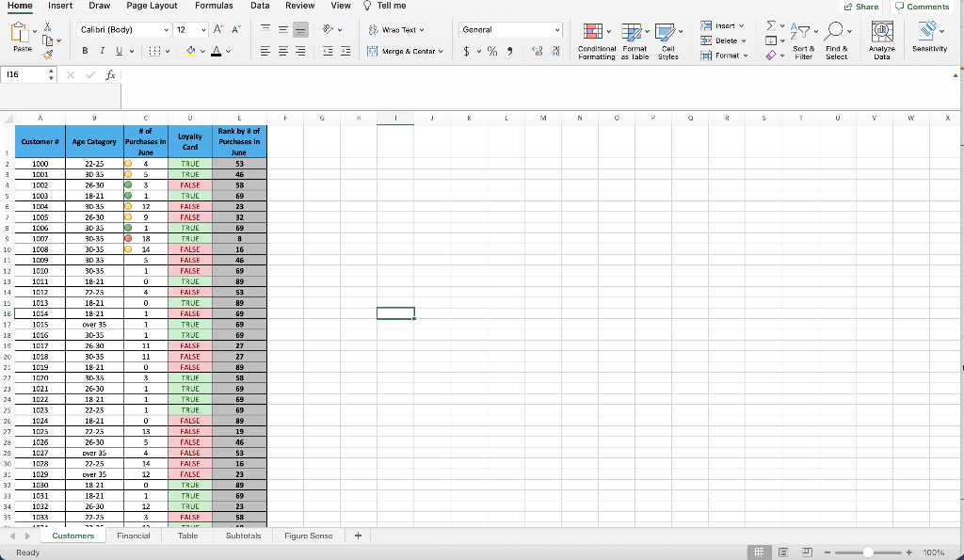Expand the Paste options arrow
The image size is (964, 560).
coord(35,31)
